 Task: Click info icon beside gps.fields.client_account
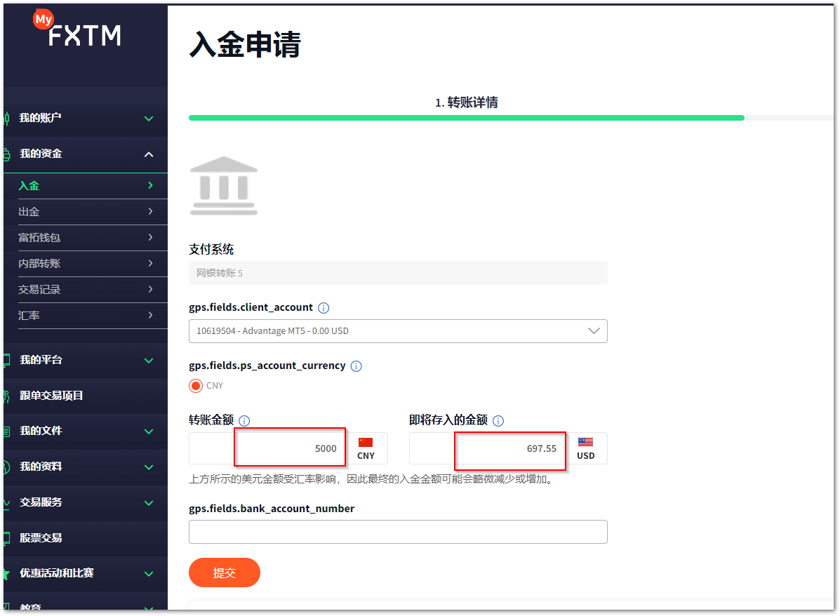click(324, 308)
